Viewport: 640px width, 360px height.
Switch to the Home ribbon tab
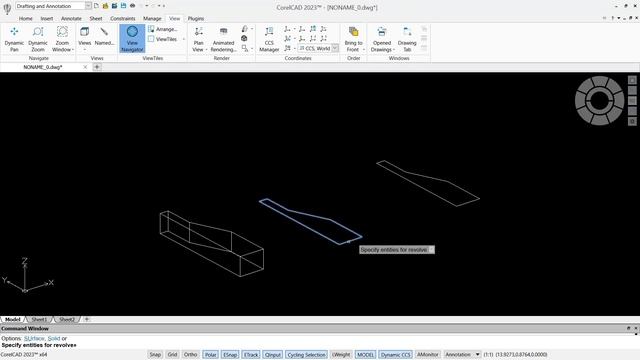(x=25, y=18)
